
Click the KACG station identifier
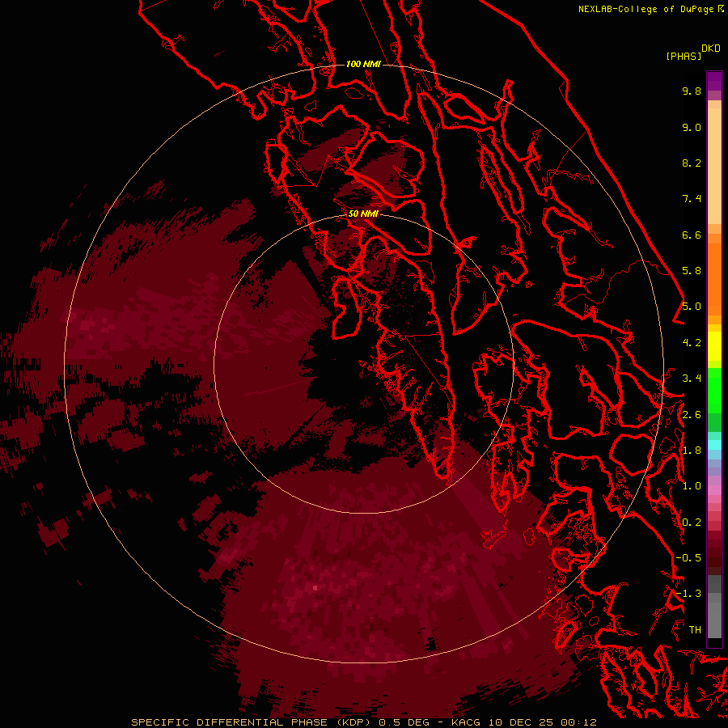pos(466,722)
